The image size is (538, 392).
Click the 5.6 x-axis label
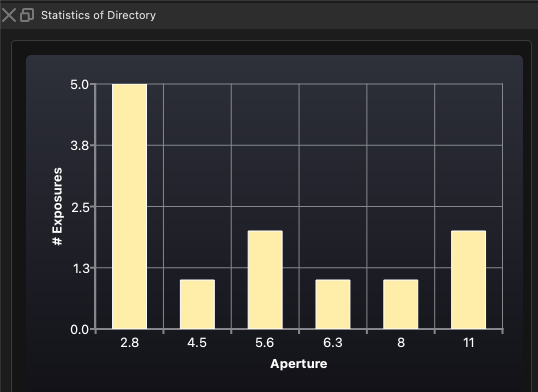pyautogui.click(x=265, y=343)
